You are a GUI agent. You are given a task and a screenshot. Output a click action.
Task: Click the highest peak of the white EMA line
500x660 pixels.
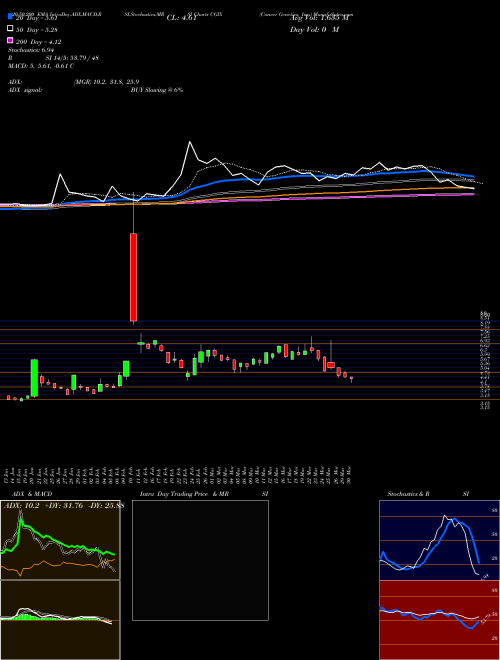(190, 142)
